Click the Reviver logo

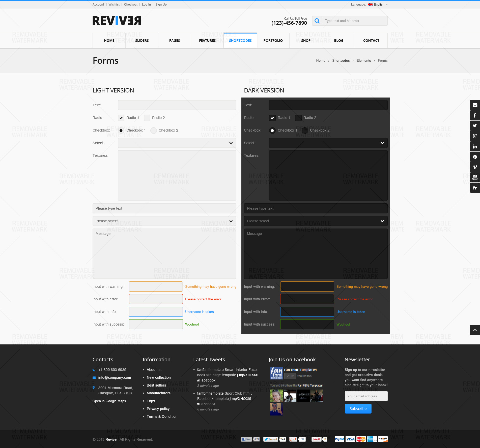click(x=117, y=21)
